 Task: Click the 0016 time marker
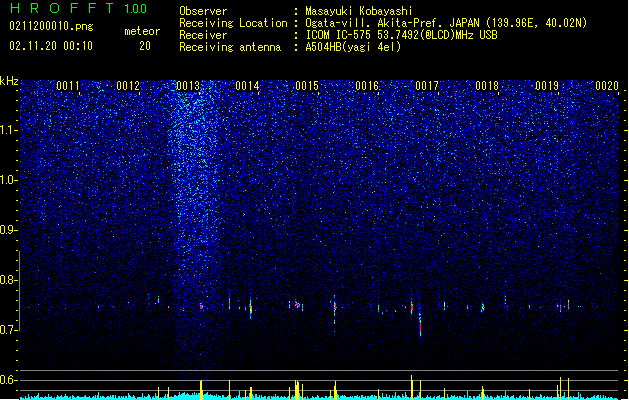pos(367,86)
